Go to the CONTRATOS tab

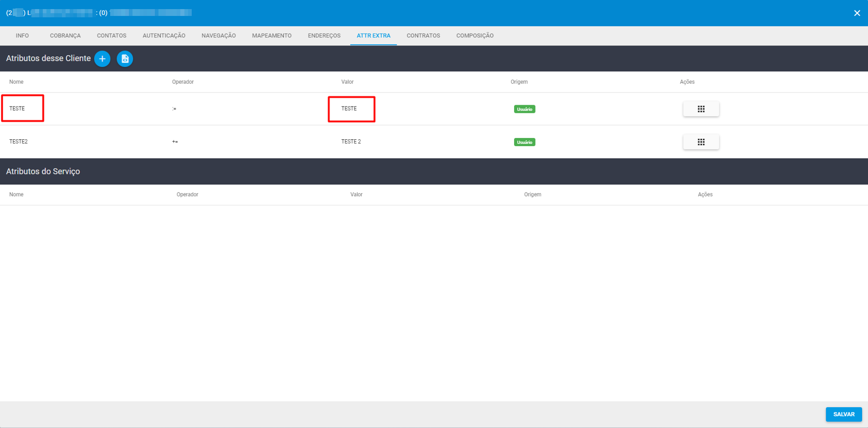(x=424, y=36)
